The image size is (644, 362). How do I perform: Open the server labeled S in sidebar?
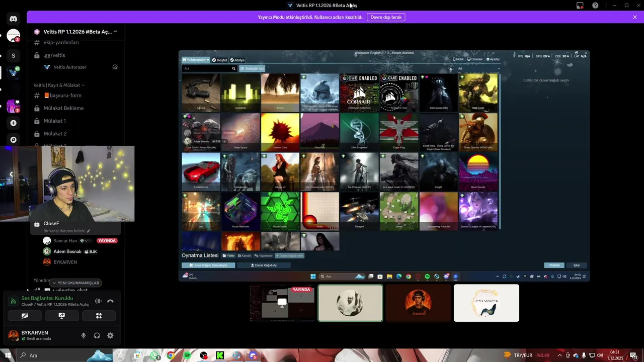(13, 55)
